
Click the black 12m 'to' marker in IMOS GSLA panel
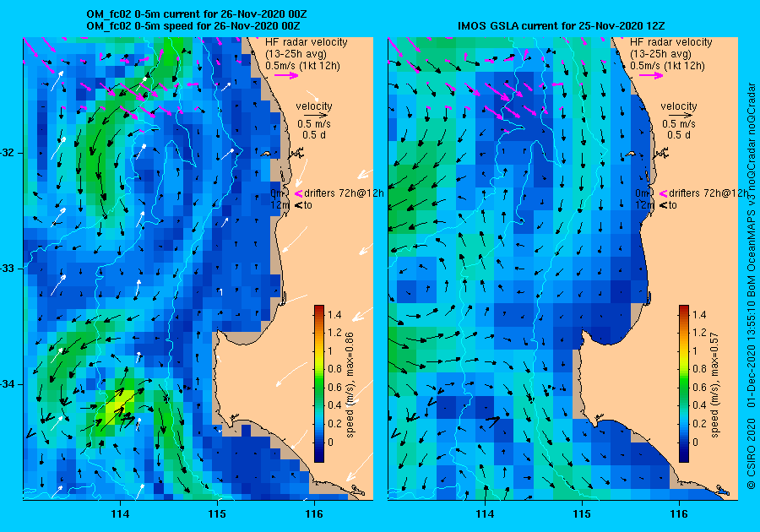[664, 205]
